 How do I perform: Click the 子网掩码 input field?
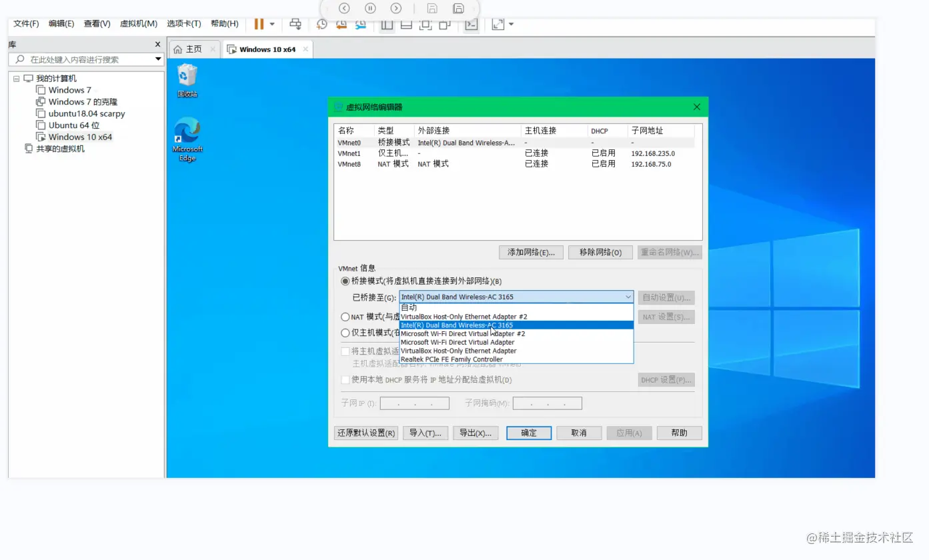[548, 403]
